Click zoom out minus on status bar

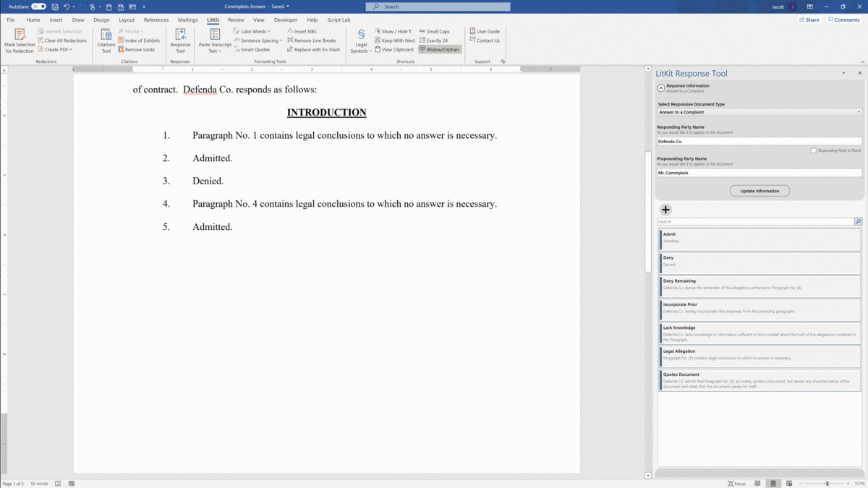click(x=802, y=484)
